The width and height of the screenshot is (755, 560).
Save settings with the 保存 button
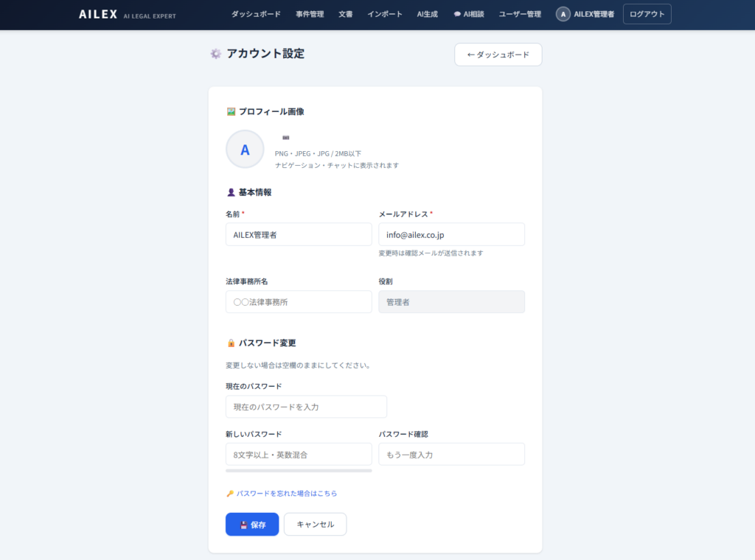click(x=252, y=525)
